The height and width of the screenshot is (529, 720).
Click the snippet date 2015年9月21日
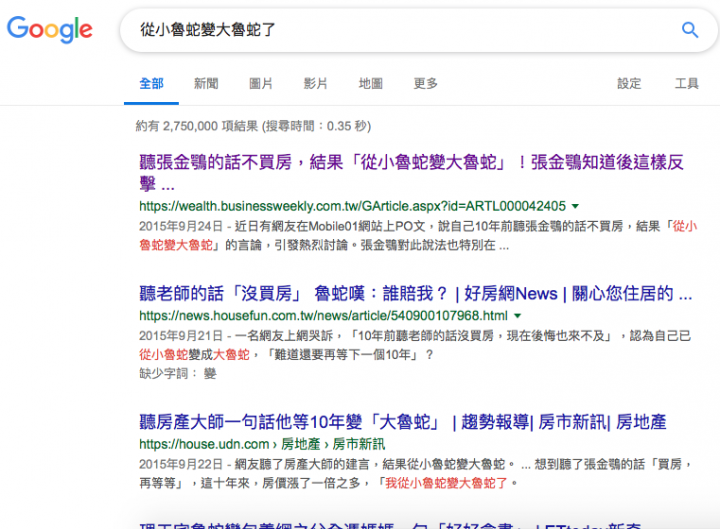(181, 336)
